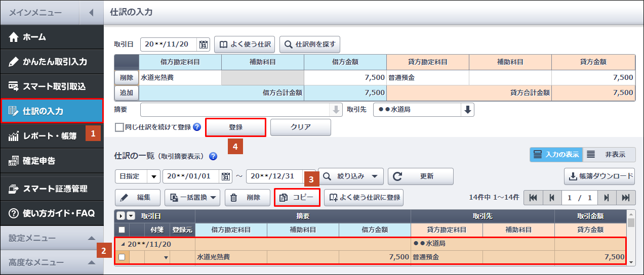Click 追加 button to add row
Viewport: 644px width, 275px height.
pyautogui.click(x=127, y=93)
